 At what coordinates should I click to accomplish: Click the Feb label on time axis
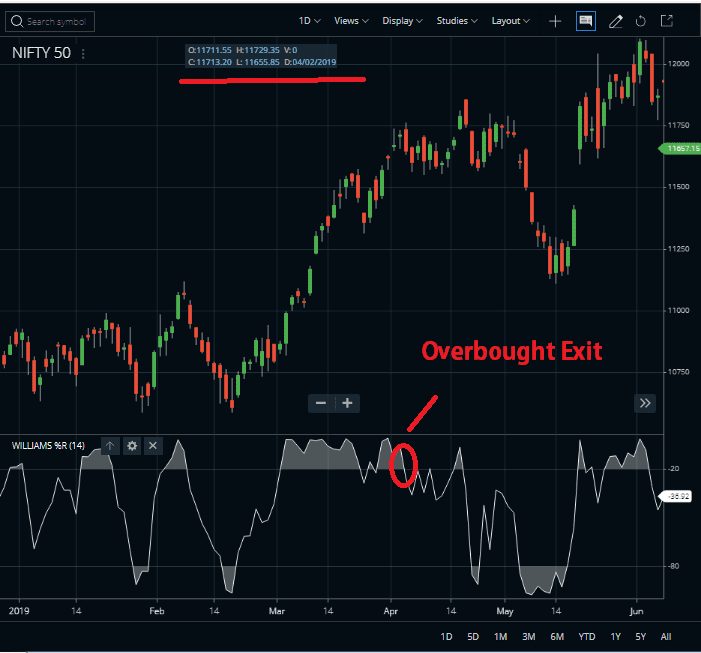[157, 611]
